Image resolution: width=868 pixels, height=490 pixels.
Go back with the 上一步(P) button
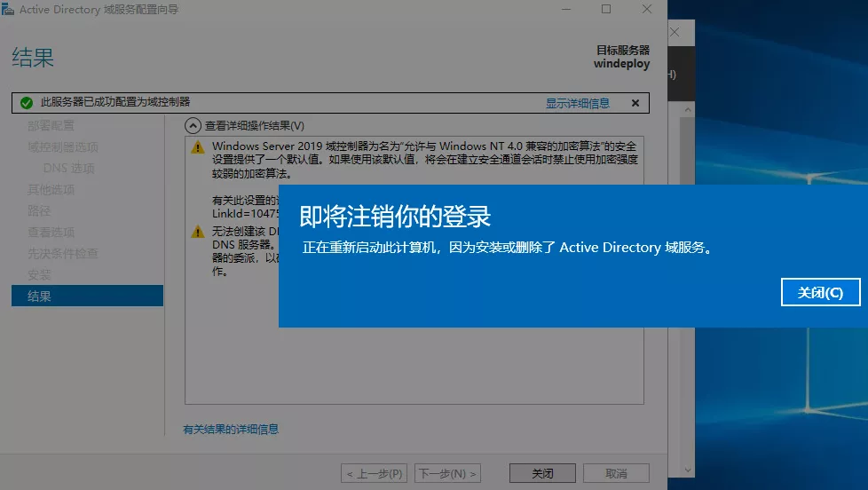[x=375, y=473]
